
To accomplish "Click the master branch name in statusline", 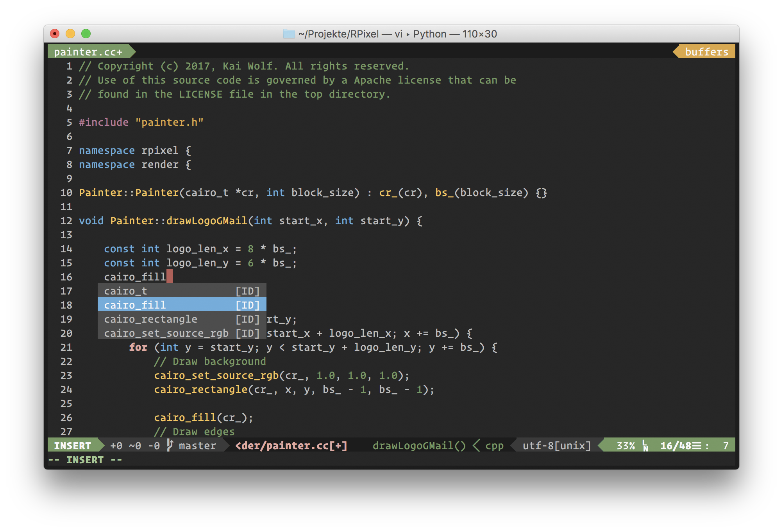I will [197, 446].
